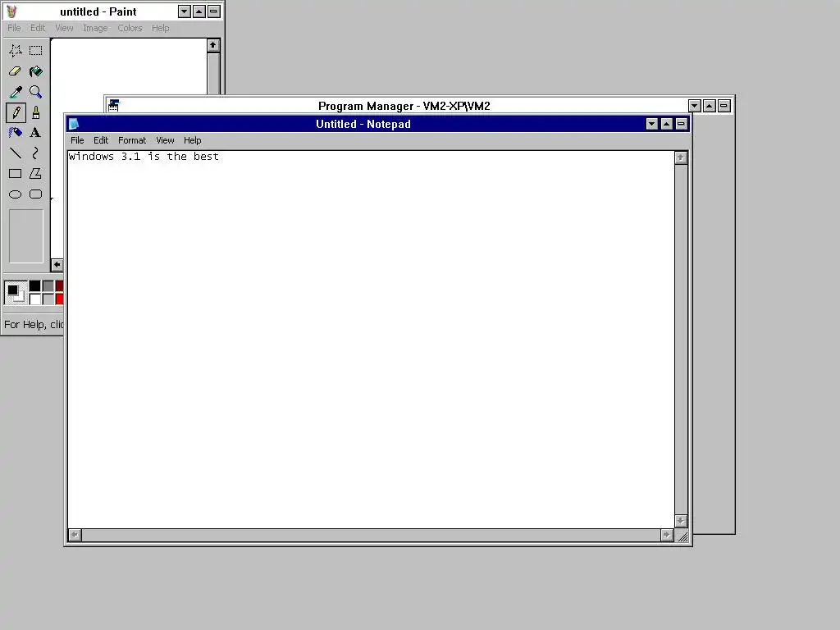This screenshot has height=630, width=840.
Task: Pick the white swatch in Paint palette
Action: coord(34,299)
